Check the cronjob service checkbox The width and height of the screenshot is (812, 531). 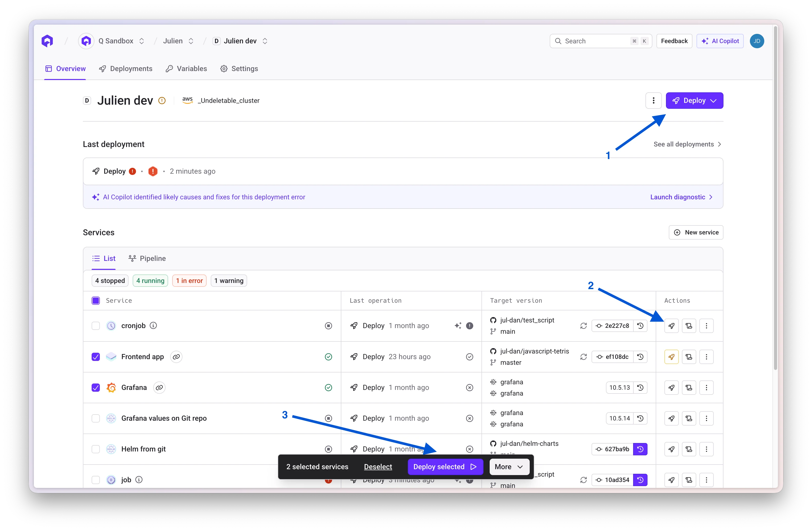pyautogui.click(x=96, y=326)
